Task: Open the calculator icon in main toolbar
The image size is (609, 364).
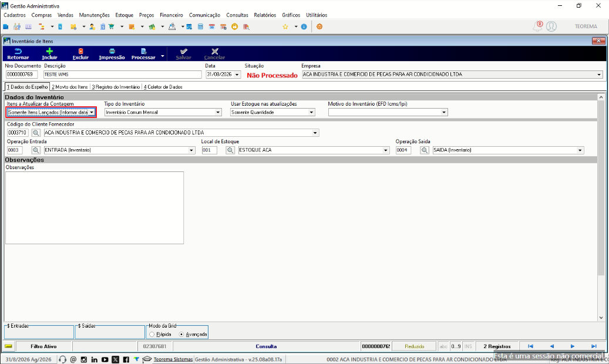Action: point(200,27)
